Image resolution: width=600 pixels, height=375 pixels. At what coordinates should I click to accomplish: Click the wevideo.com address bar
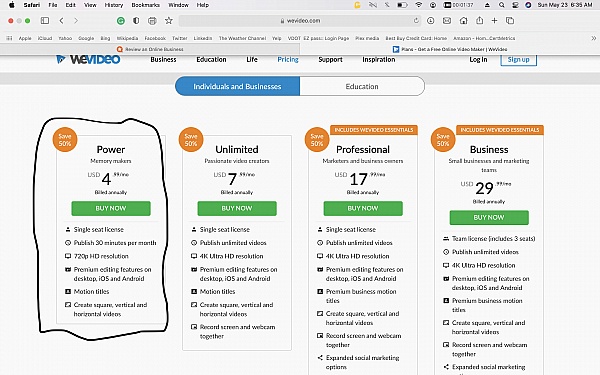(x=300, y=21)
